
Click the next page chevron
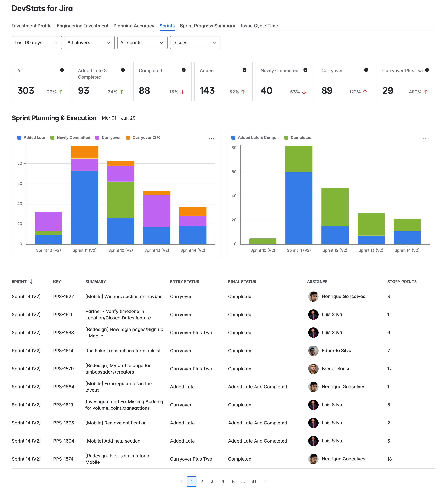(265, 482)
